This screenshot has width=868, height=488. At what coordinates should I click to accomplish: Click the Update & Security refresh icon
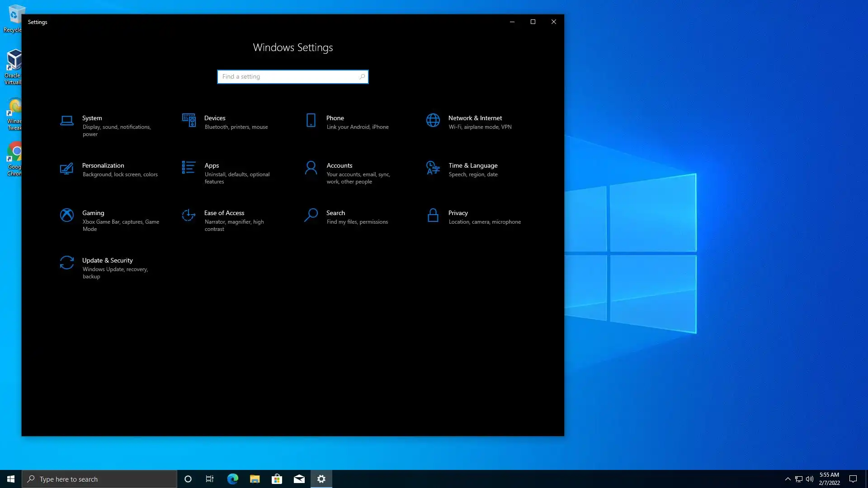click(x=67, y=263)
